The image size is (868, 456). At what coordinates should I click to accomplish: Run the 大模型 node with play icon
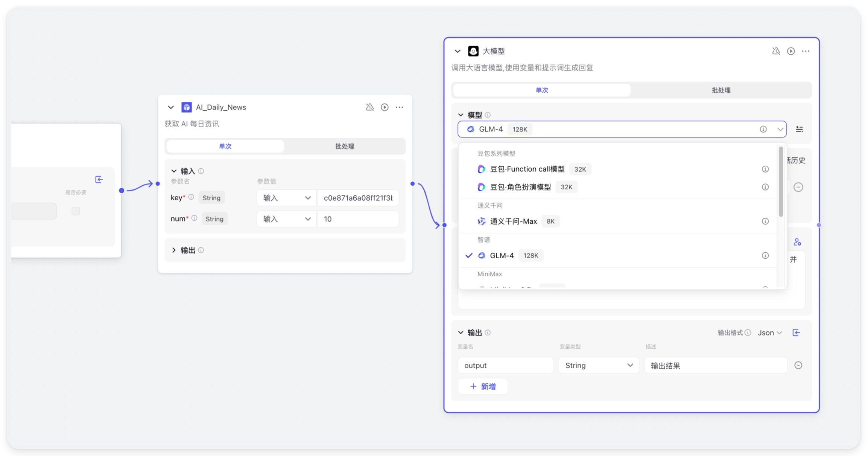pos(790,51)
